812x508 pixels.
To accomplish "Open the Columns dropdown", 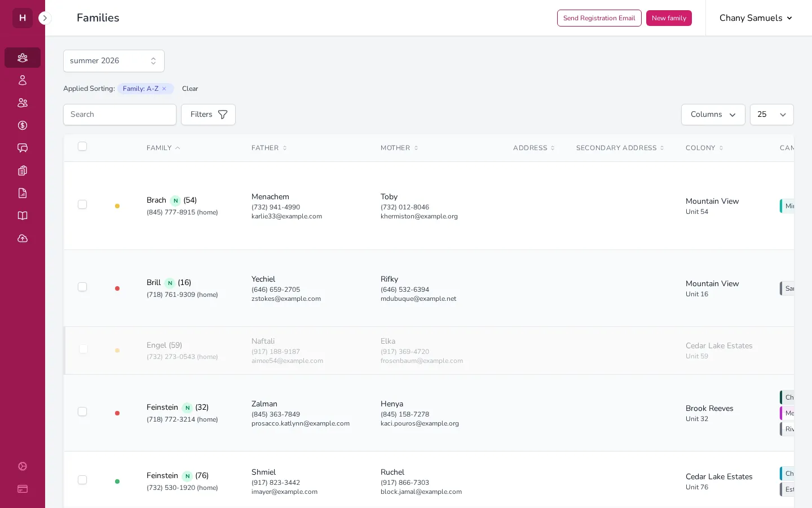I will click(x=713, y=115).
